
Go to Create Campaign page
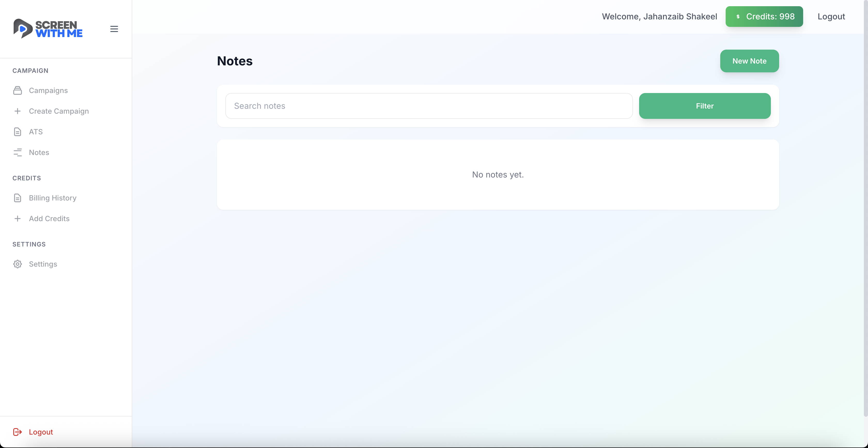[x=59, y=111]
